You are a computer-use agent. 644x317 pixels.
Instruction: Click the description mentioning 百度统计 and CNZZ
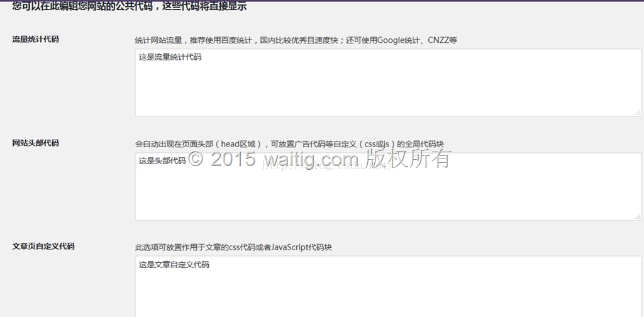tap(296, 40)
